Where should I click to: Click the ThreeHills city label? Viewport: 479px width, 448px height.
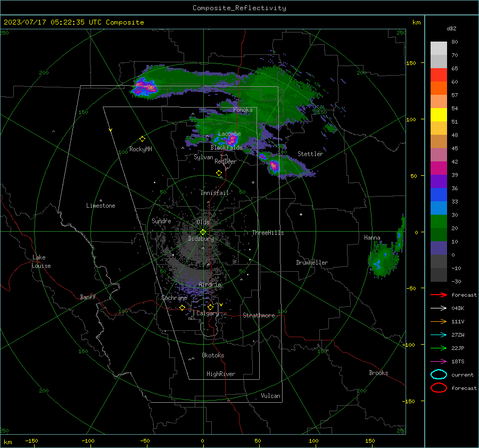click(268, 233)
